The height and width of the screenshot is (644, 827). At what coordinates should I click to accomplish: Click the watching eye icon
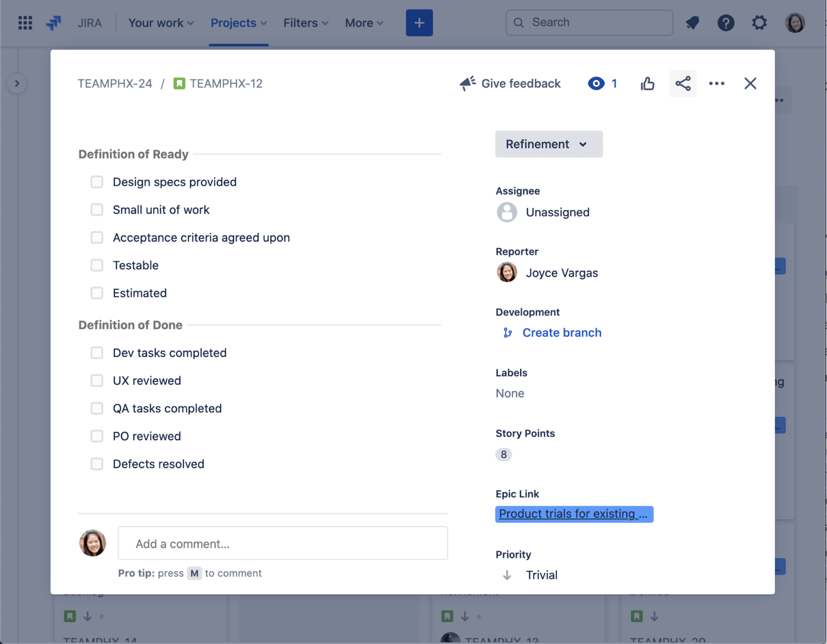pyautogui.click(x=596, y=82)
